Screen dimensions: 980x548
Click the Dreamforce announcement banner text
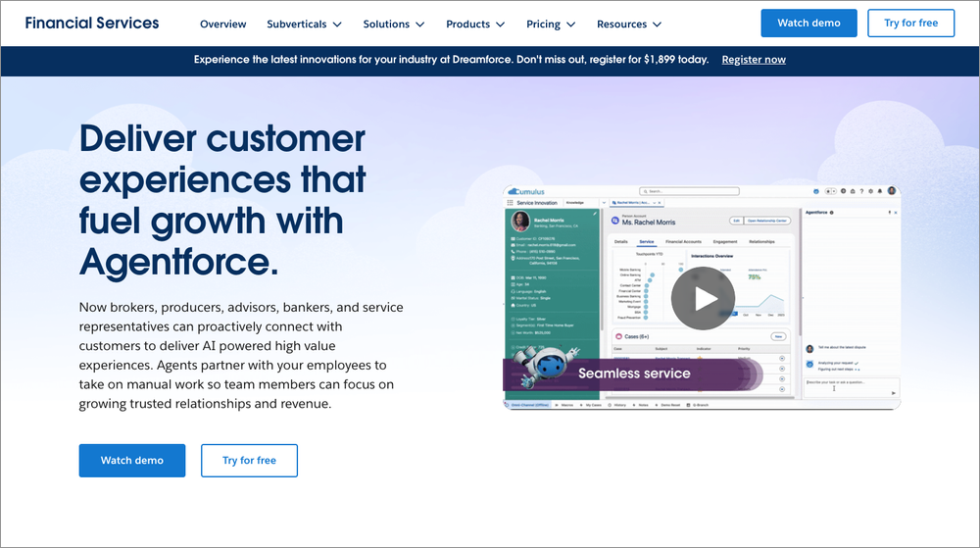coord(451,60)
